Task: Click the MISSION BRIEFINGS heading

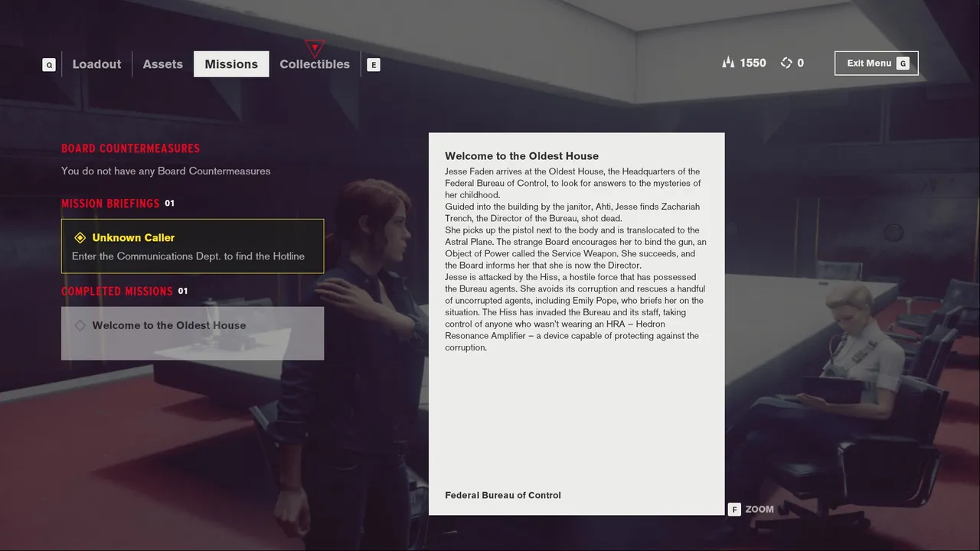Action: click(x=110, y=204)
